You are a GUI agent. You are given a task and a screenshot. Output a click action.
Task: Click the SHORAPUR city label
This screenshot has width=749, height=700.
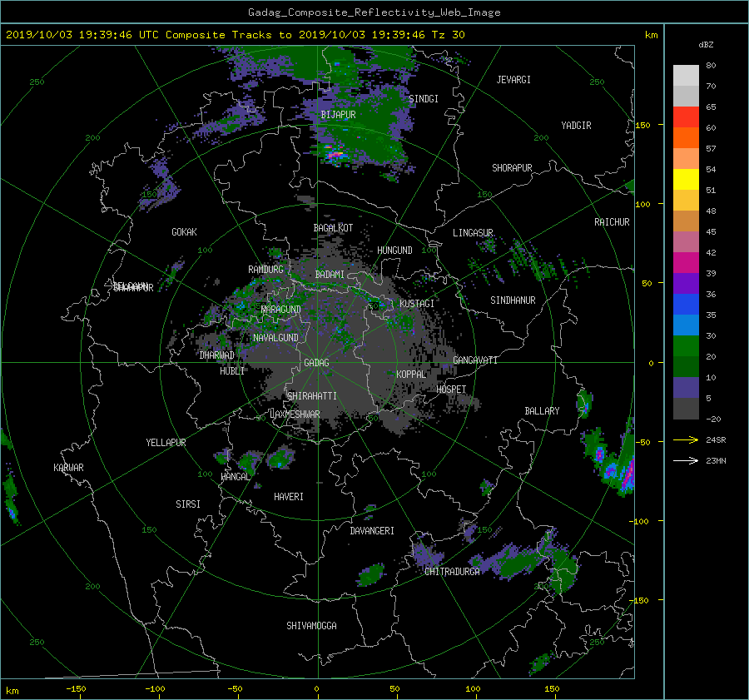pos(512,168)
